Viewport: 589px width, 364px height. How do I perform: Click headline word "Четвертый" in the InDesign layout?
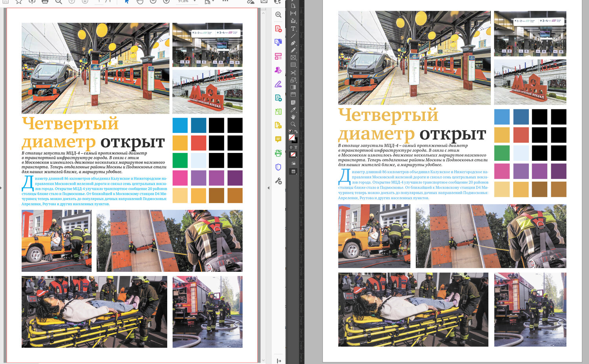[388, 115]
